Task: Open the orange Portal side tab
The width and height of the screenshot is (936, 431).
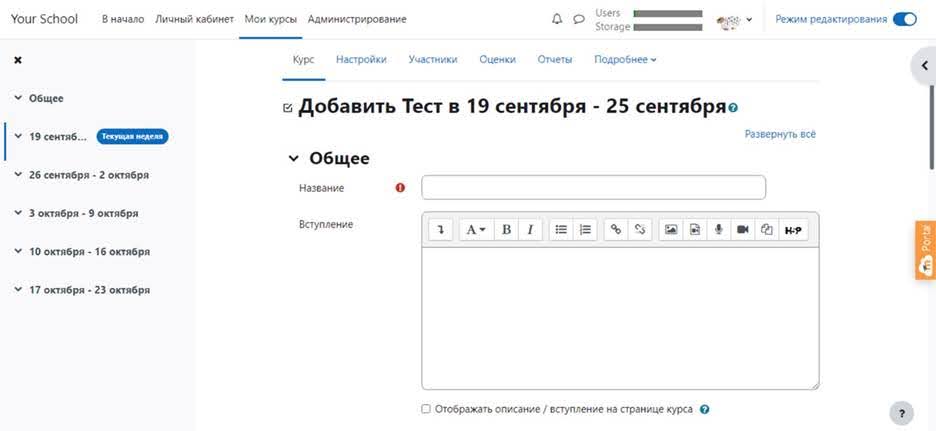Action: point(926,250)
